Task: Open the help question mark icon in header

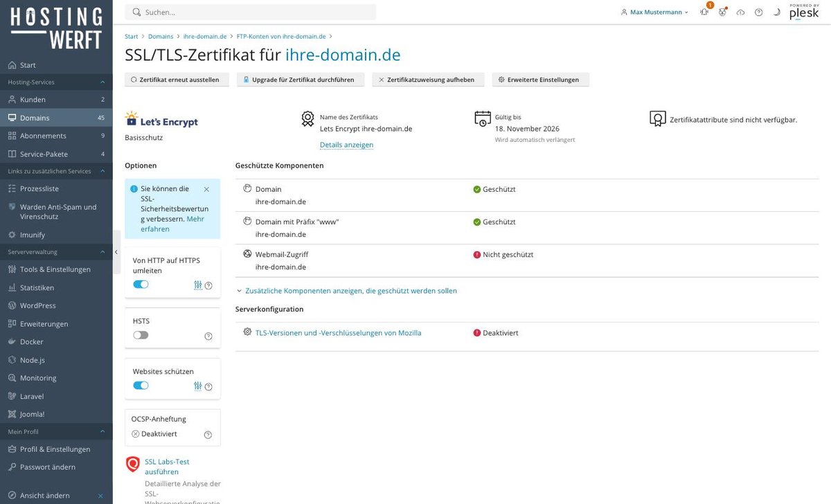Action: (758, 12)
